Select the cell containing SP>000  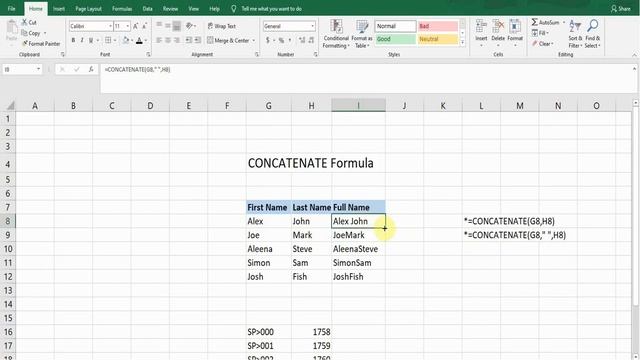(269, 332)
